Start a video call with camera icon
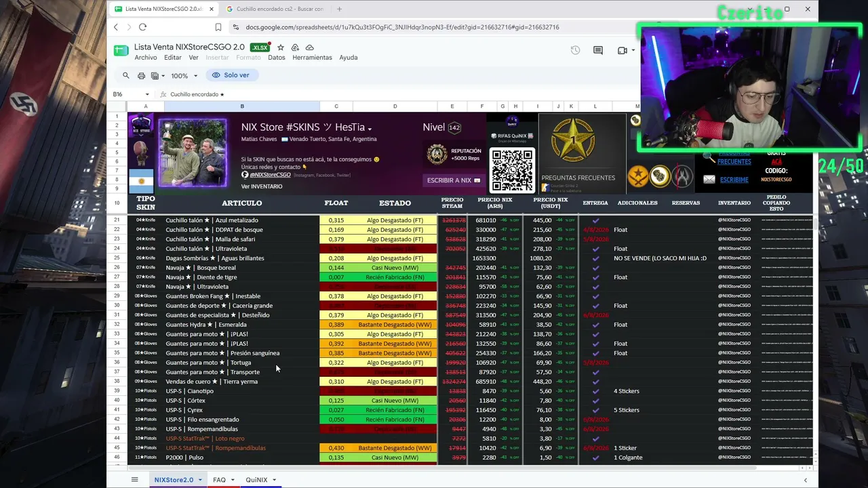The image size is (868, 488). click(x=622, y=50)
